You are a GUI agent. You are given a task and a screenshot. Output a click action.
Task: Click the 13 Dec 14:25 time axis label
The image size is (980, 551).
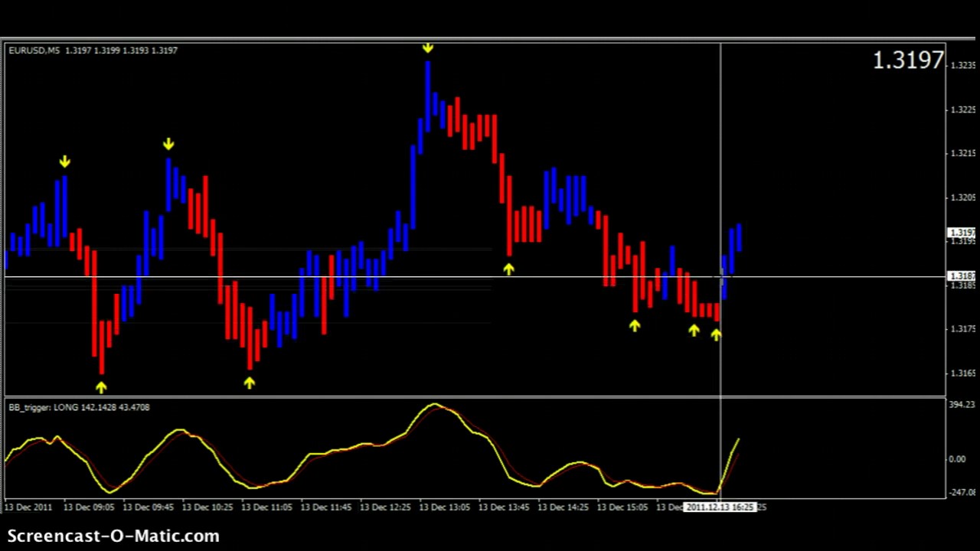[563, 507]
